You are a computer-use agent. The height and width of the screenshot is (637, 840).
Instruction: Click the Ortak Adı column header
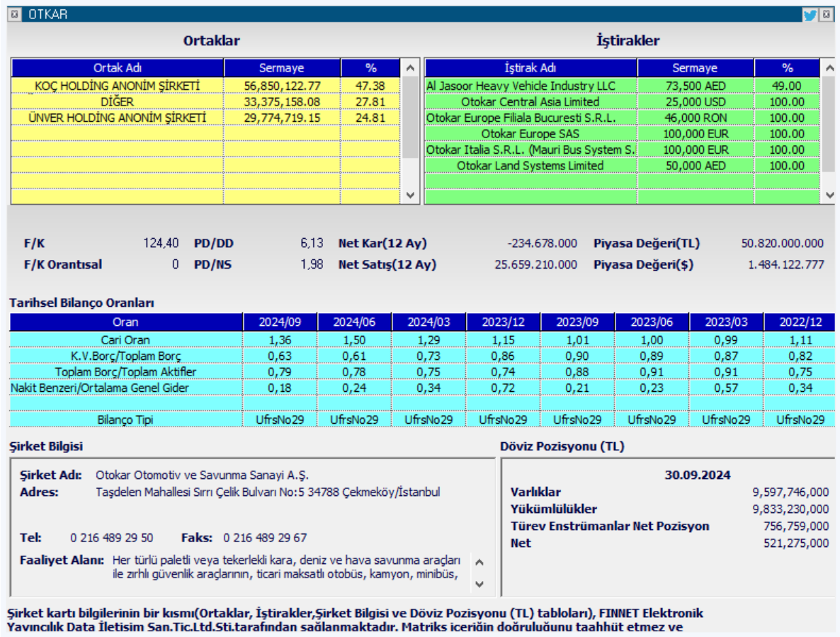(x=118, y=68)
